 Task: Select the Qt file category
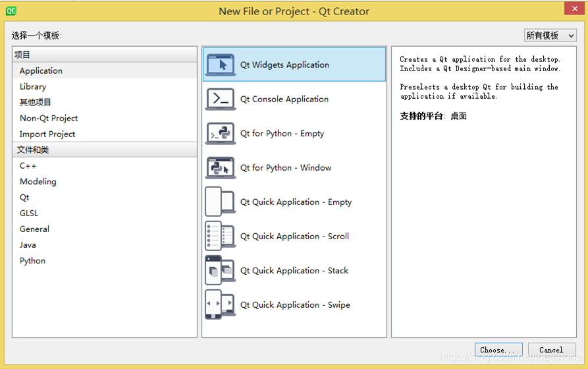105,197
